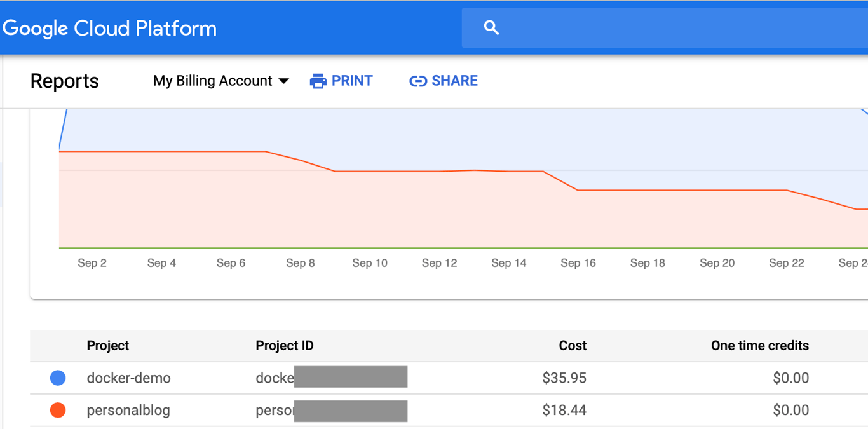Click the search magnifier icon
The width and height of the screenshot is (868, 429).
[x=491, y=27]
